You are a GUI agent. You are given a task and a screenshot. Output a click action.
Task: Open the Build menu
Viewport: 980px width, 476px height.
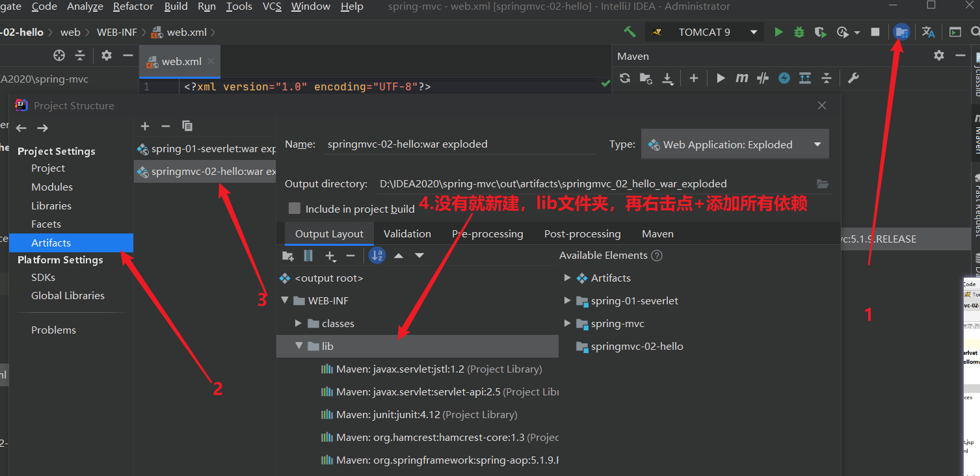coord(176,7)
